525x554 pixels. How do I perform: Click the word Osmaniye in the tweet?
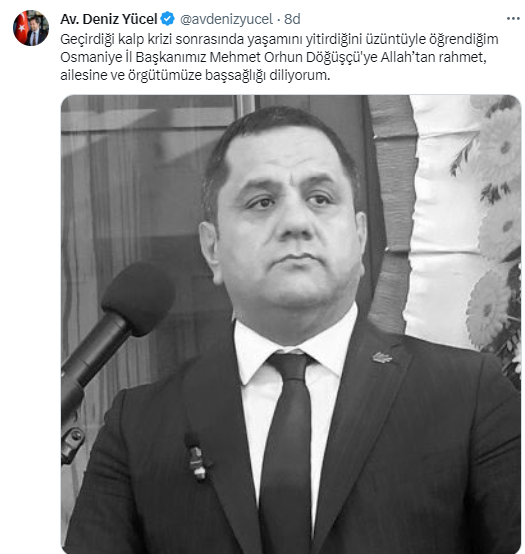(x=91, y=57)
